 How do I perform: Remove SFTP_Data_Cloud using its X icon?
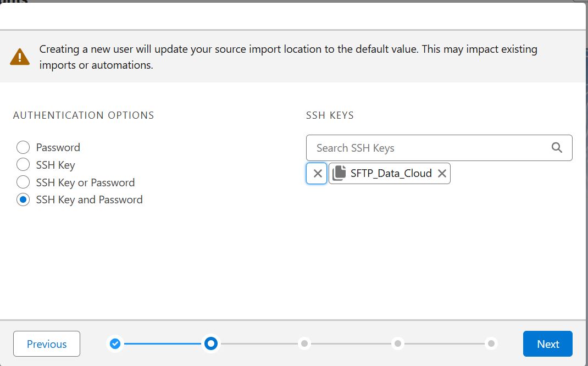(x=442, y=173)
